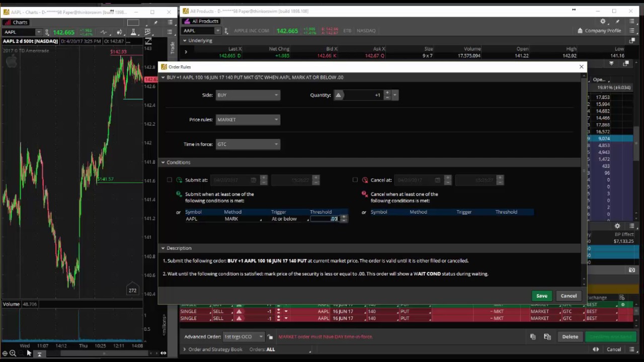The width and height of the screenshot is (644, 362).
Task: Click the Charts tab in chart window
Action: pos(16,22)
